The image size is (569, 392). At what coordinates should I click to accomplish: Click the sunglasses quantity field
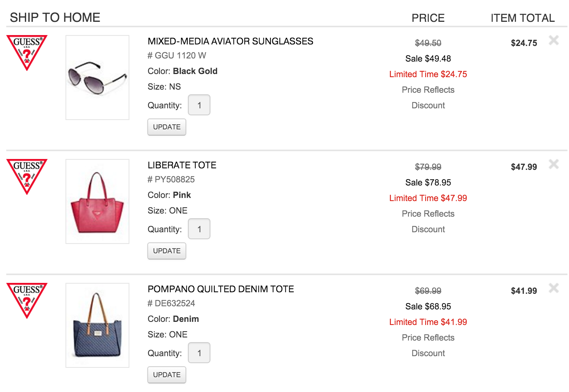tap(199, 105)
